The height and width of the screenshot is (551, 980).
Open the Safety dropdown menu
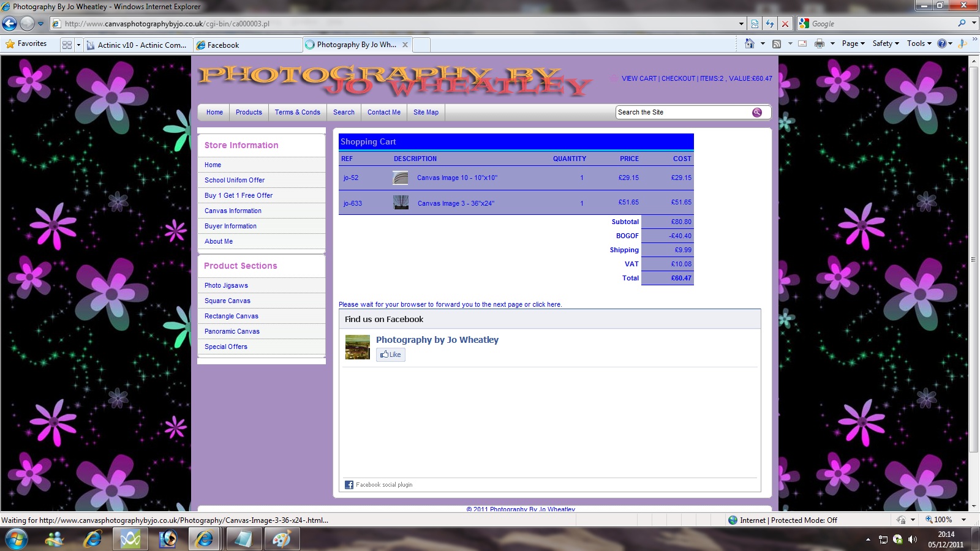click(x=885, y=43)
